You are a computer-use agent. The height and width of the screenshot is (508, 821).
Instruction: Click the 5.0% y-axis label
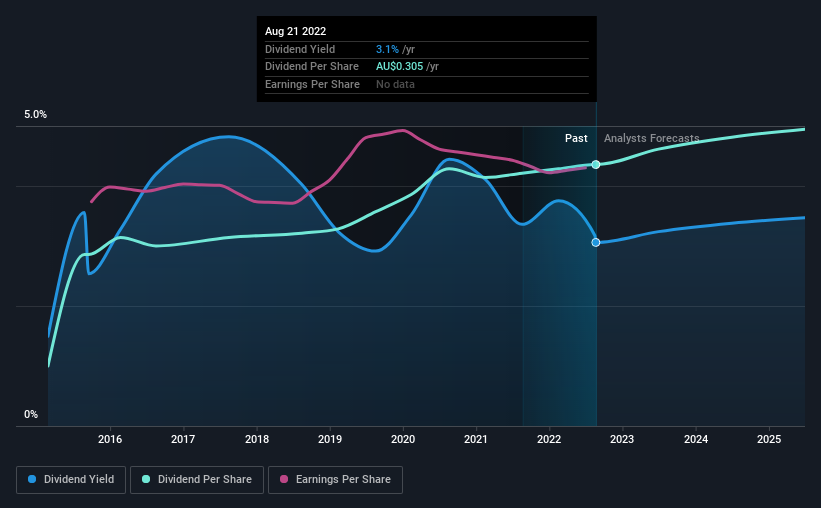[35, 115]
